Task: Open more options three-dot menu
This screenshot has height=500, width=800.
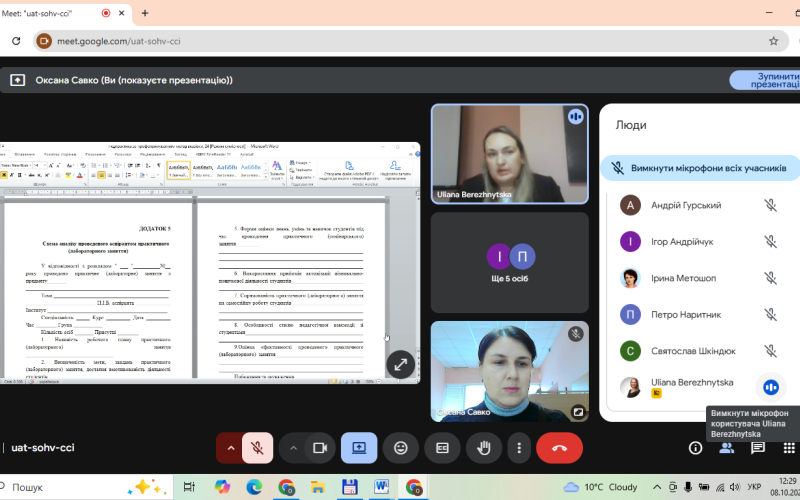Action: click(x=518, y=448)
